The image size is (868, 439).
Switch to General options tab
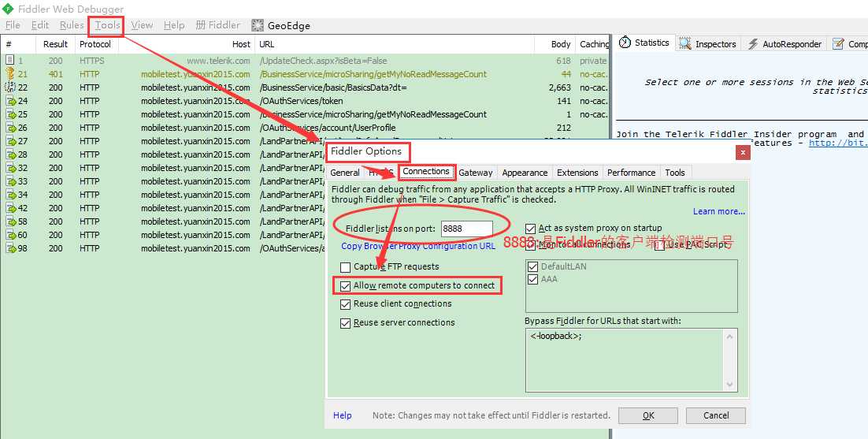coord(345,173)
